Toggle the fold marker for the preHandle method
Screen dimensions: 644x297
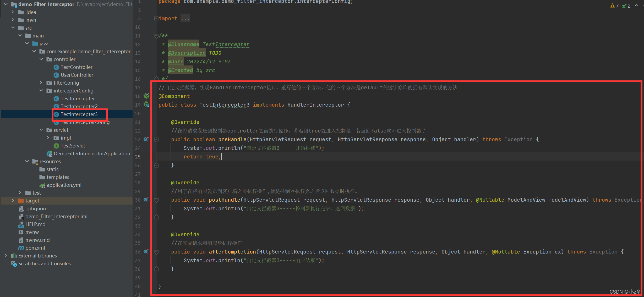click(x=156, y=140)
